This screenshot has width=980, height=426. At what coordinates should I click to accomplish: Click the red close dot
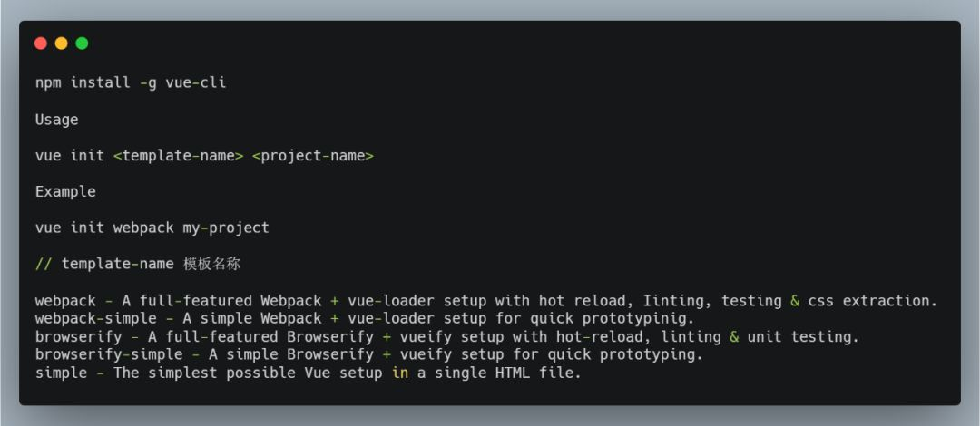(41, 44)
